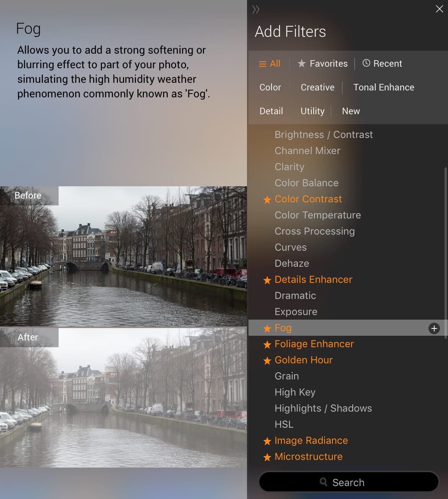Toggle the star next to Golden Hour
The height and width of the screenshot is (499, 448).
click(267, 361)
